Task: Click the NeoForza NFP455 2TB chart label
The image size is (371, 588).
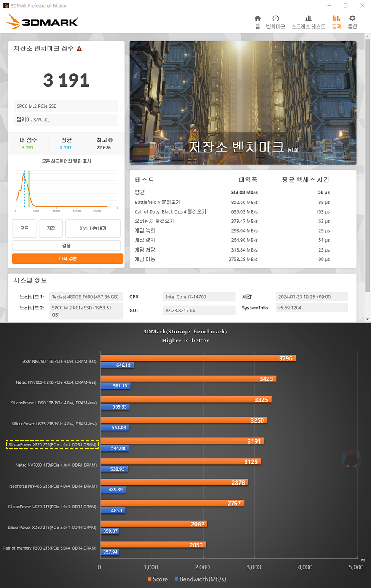Action: click(x=53, y=486)
